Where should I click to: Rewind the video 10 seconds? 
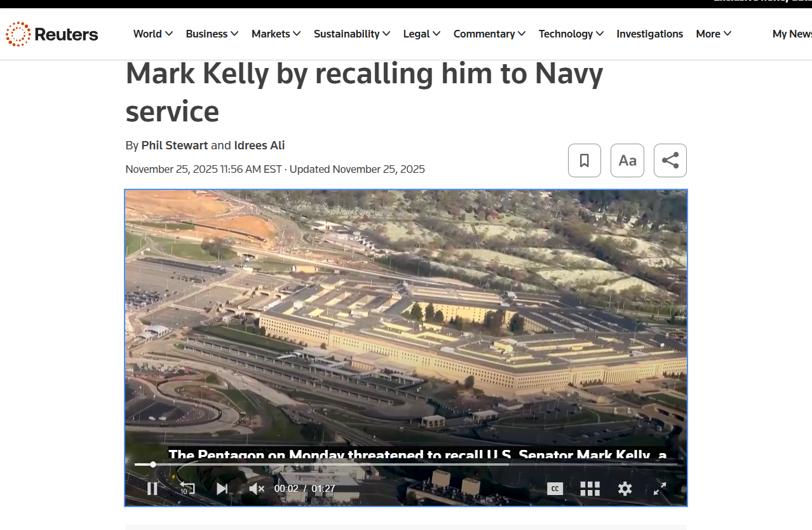point(187,489)
